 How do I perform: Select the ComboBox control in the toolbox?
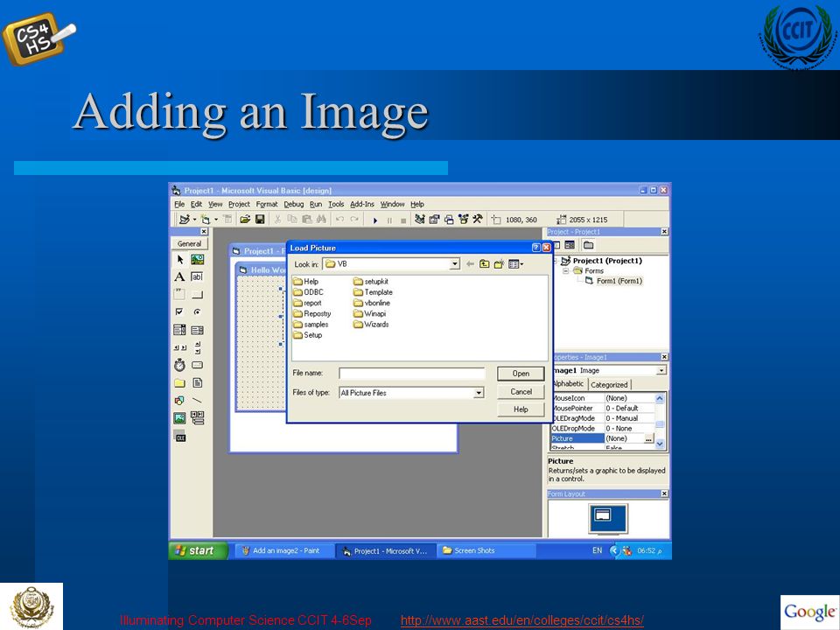180,330
